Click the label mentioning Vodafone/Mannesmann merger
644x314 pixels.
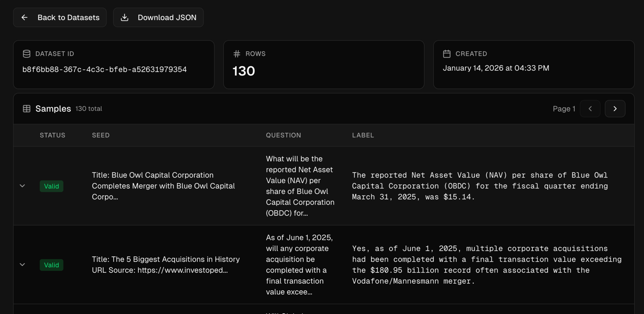coord(487,265)
